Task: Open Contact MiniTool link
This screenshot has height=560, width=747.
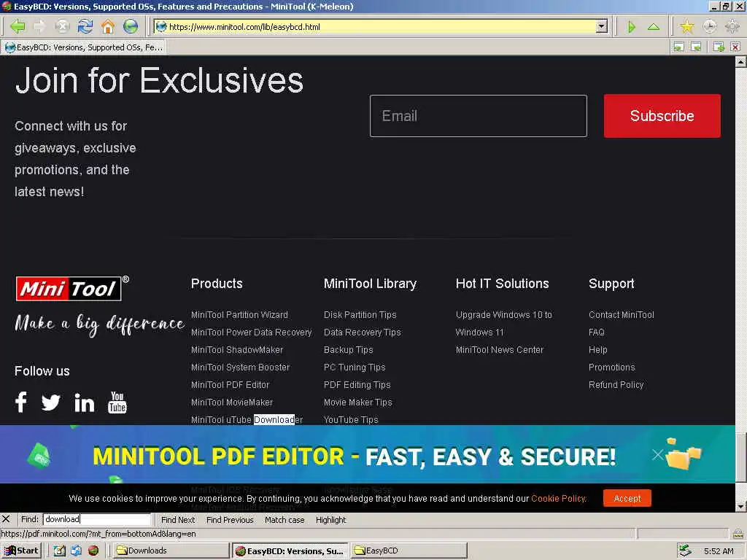Action: pos(622,315)
